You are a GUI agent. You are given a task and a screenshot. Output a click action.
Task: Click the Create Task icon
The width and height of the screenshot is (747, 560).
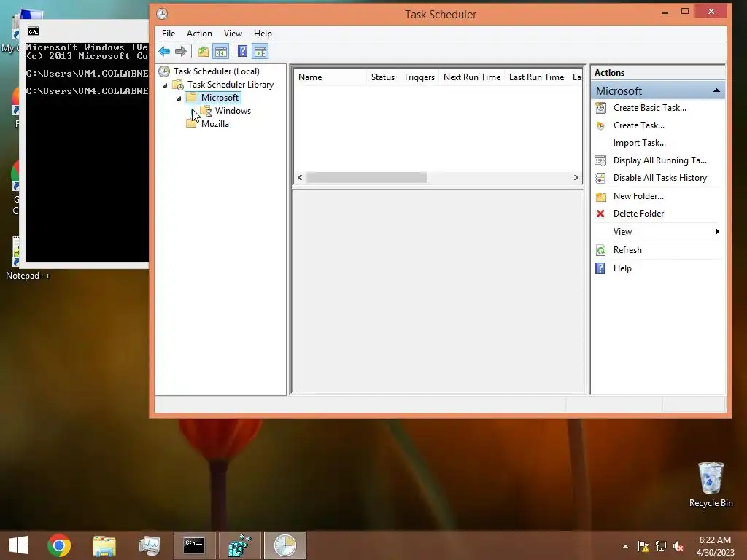pyautogui.click(x=601, y=125)
